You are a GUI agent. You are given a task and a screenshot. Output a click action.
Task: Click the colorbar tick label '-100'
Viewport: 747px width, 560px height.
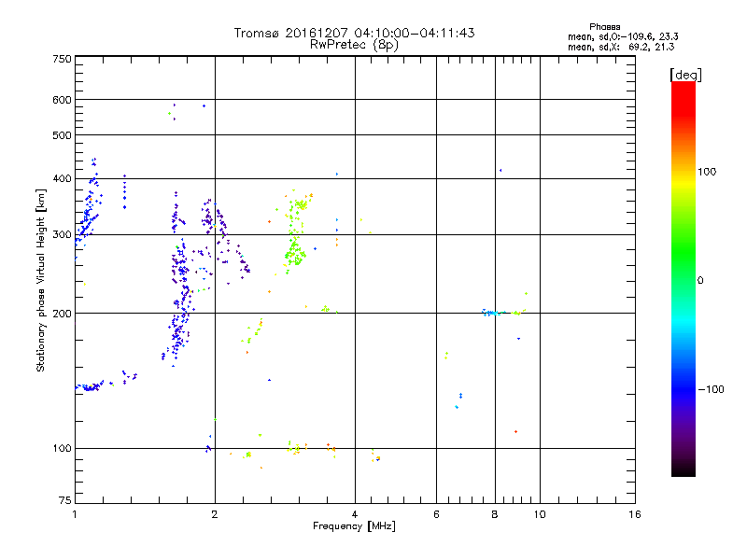(711, 389)
